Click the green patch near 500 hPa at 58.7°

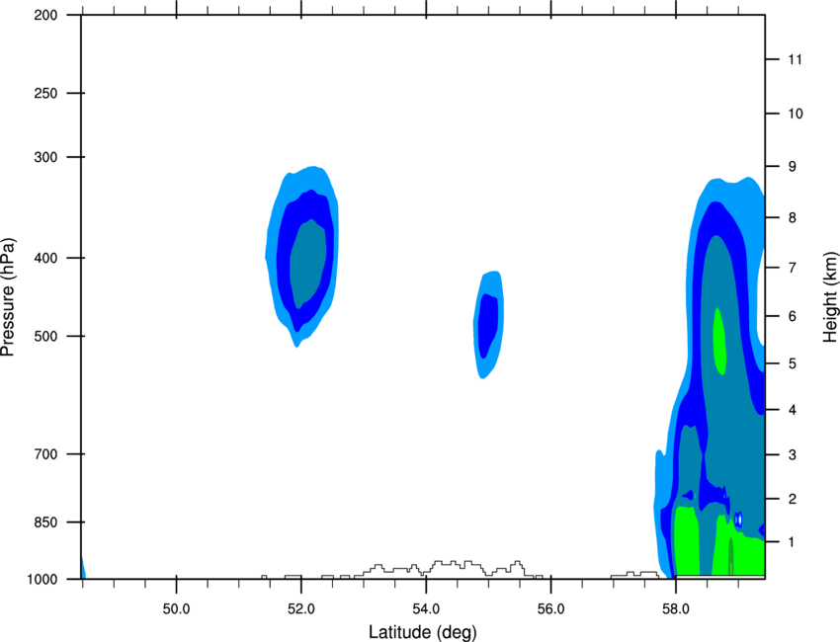[718, 341]
